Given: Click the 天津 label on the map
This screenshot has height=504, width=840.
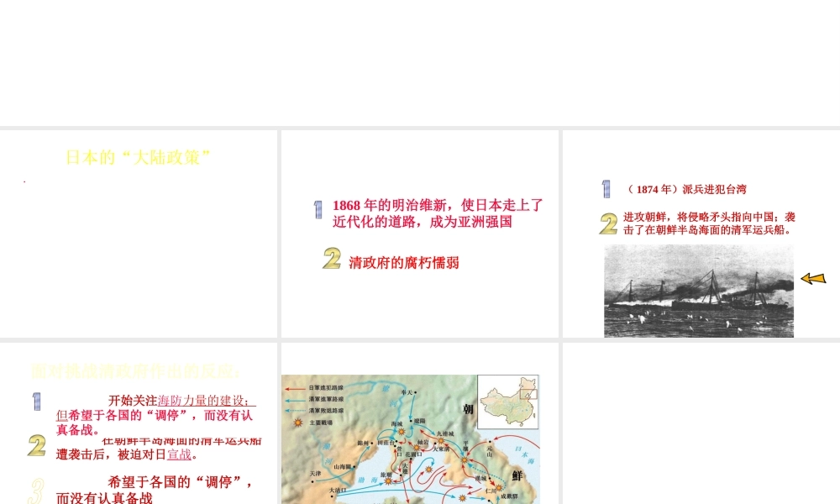Looking at the screenshot, I should click(x=316, y=474).
